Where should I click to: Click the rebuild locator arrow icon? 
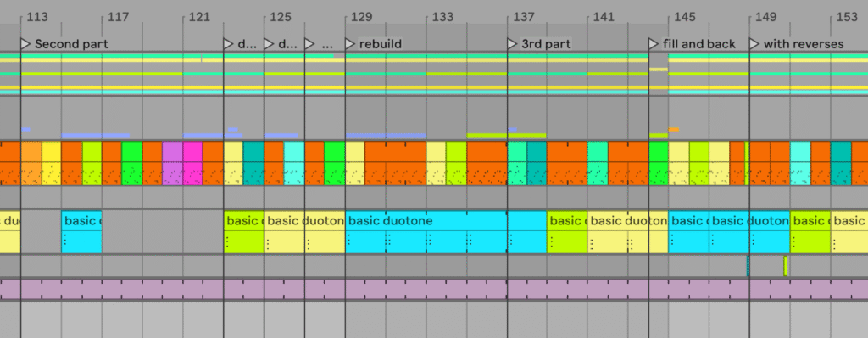click(350, 44)
